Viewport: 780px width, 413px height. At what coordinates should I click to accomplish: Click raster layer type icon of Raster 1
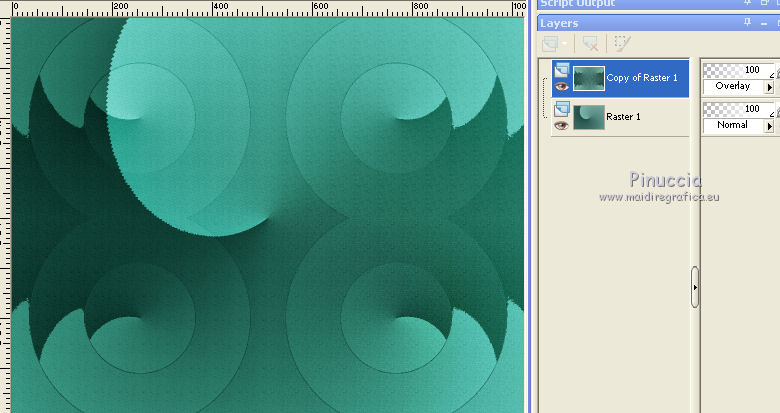(x=562, y=108)
